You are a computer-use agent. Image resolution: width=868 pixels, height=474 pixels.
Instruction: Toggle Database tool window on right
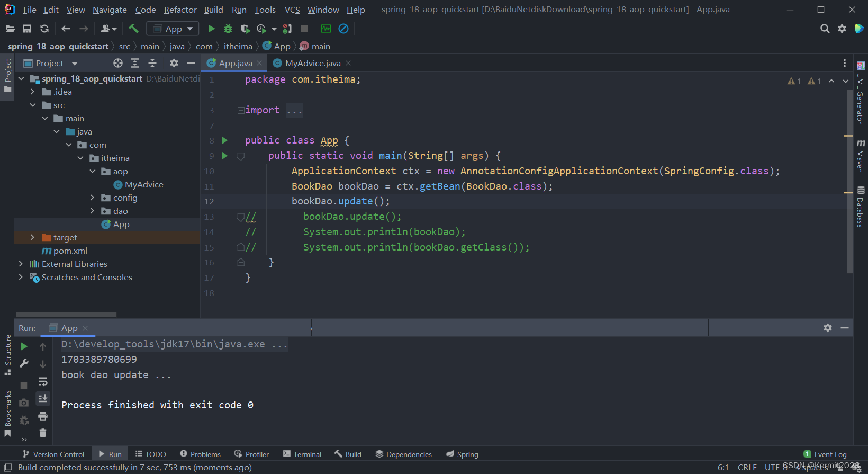tap(861, 207)
